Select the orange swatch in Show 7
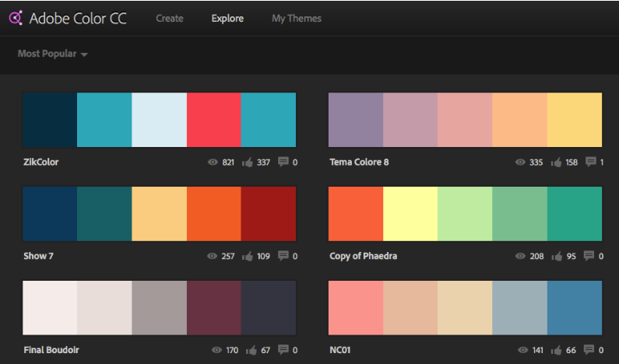 point(214,214)
